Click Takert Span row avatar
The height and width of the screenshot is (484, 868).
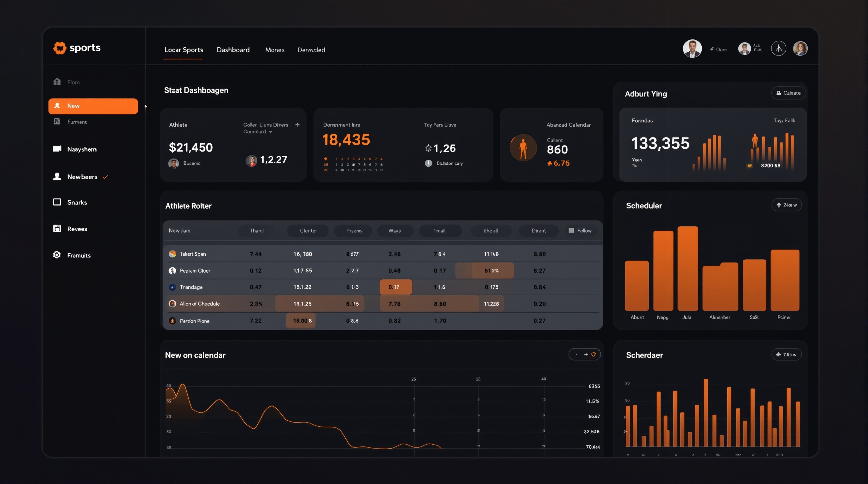172,254
